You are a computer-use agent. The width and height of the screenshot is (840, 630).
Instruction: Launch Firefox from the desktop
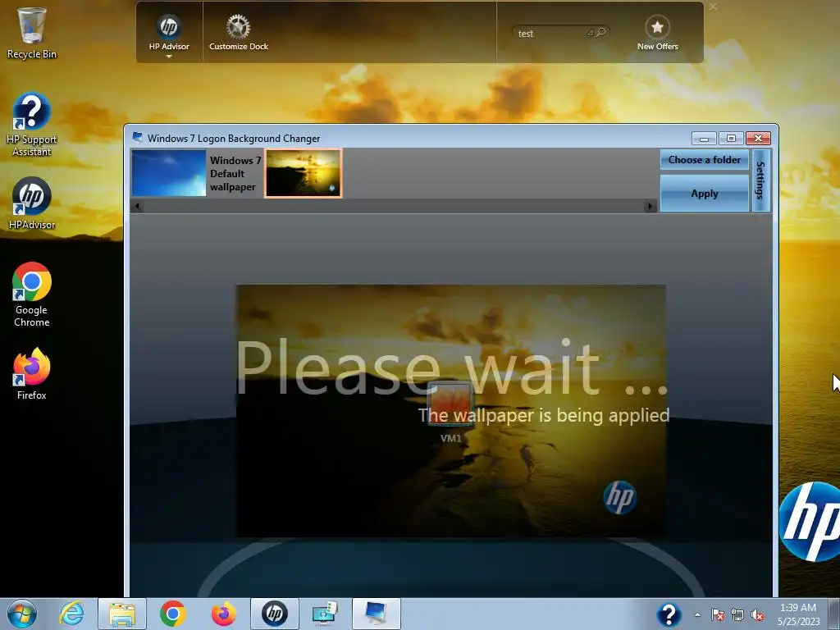pyautogui.click(x=32, y=374)
